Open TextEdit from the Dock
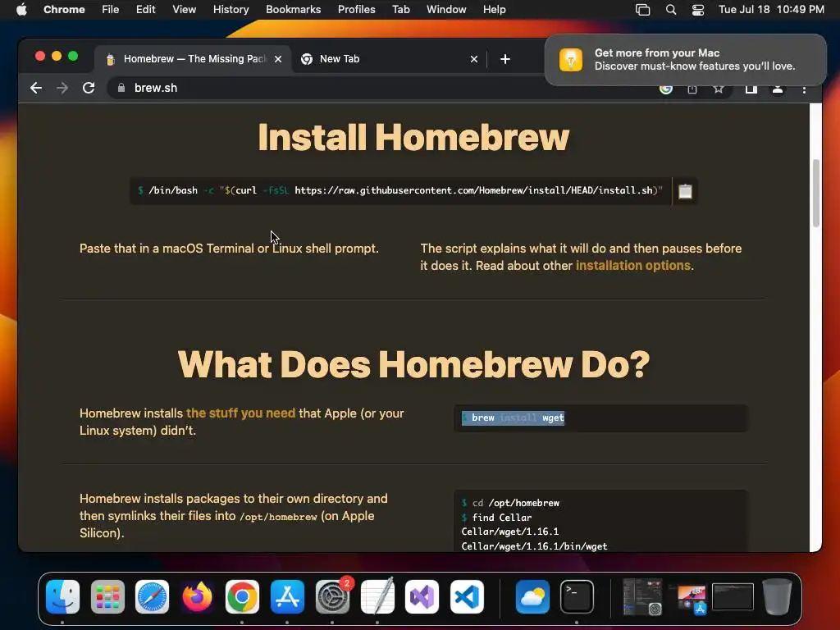The width and height of the screenshot is (840, 630). coord(377,596)
